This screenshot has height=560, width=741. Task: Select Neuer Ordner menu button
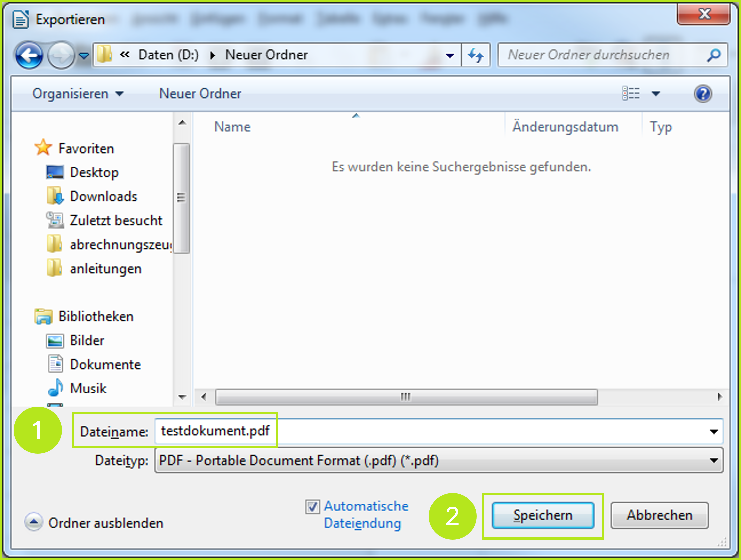click(200, 93)
